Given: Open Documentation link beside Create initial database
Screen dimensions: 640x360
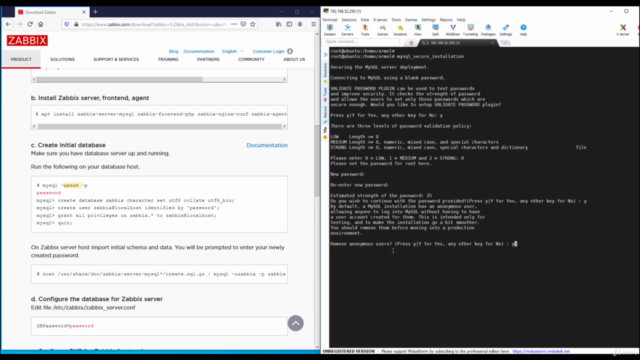Looking at the screenshot, I should pyautogui.click(x=267, y=145).
